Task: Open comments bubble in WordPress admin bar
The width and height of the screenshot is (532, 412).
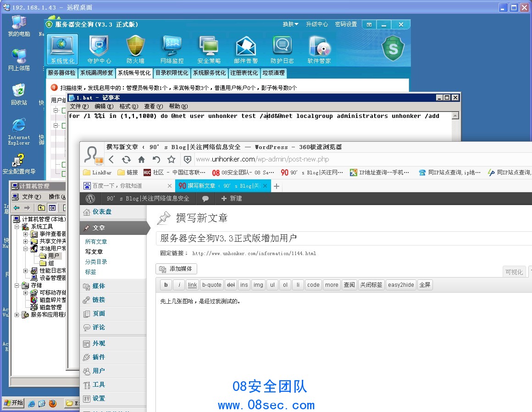Action: [x=205, y=199]
